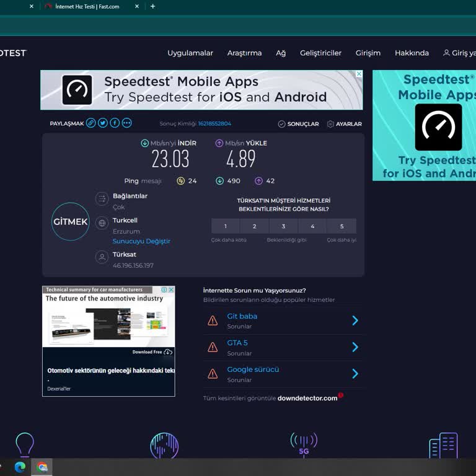Viewport: 476px width, 476px height.
Task: Open the Google sürücü service link
Action: (253, 369)
